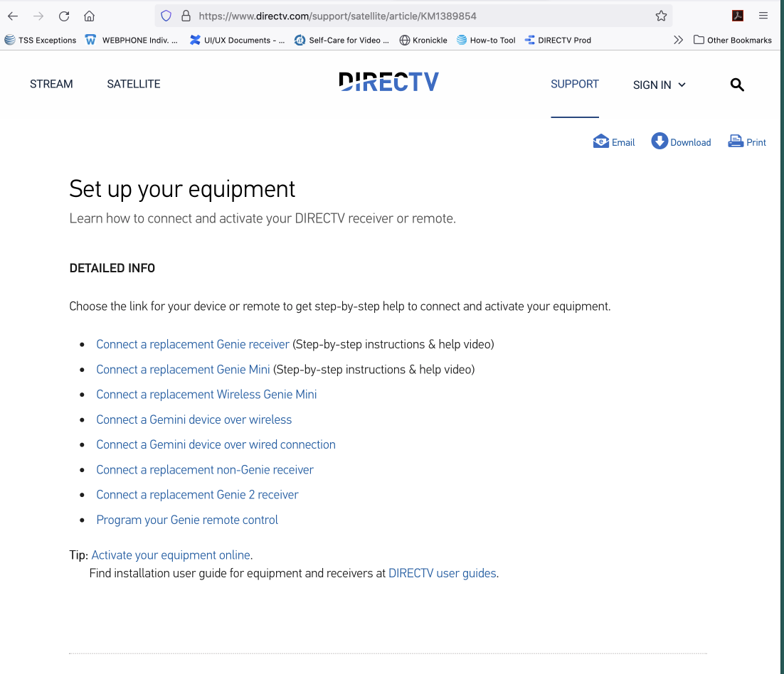784x674 pixels.
Task: Click the search magnifier icon
Action: click(736, 85)
